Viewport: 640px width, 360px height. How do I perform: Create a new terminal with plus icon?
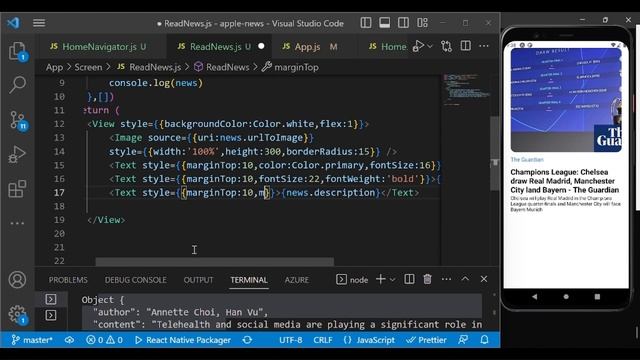pyautogui.click(x=380, y=279)
